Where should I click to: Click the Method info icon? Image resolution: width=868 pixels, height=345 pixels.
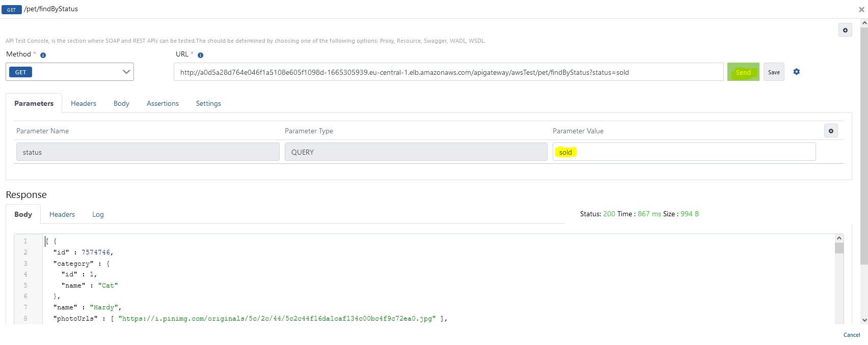[43, 55]
